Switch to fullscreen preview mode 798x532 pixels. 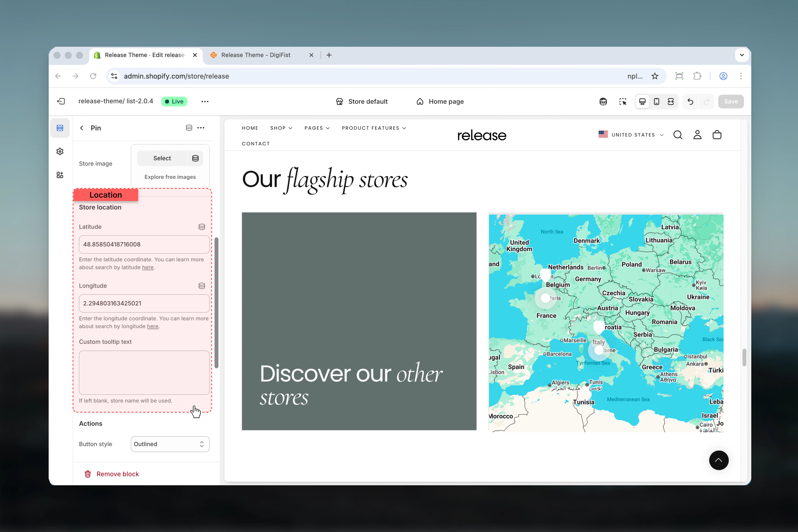tap(671, 101)
